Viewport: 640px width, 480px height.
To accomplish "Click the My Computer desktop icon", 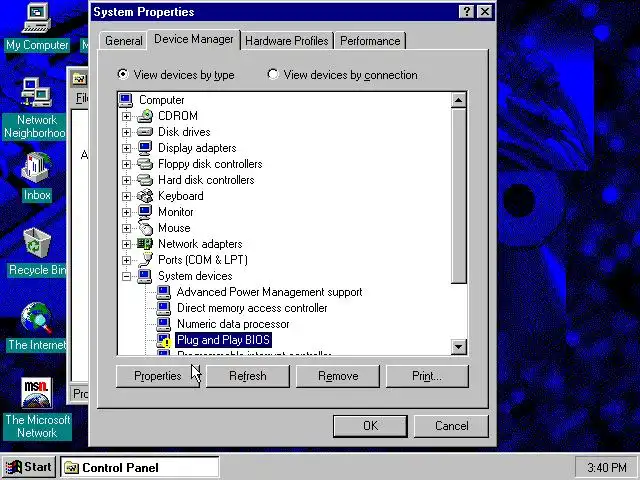I will (x=37, y=18).
